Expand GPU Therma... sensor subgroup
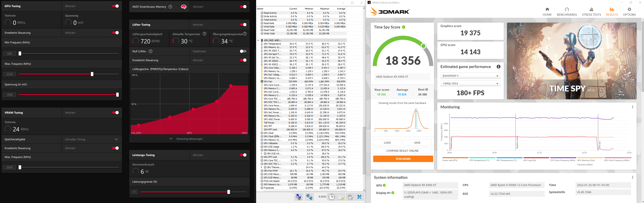Screen dimensions: 644x203 click(262, 167)
